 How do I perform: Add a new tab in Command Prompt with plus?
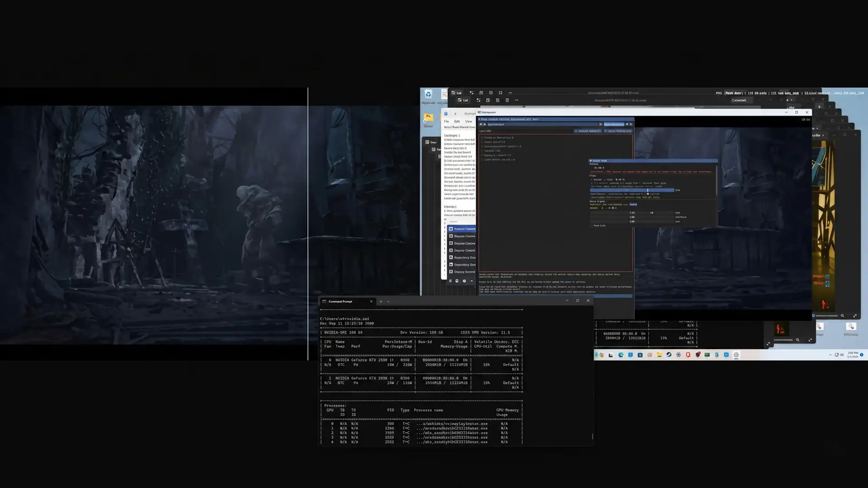point(381,301)
